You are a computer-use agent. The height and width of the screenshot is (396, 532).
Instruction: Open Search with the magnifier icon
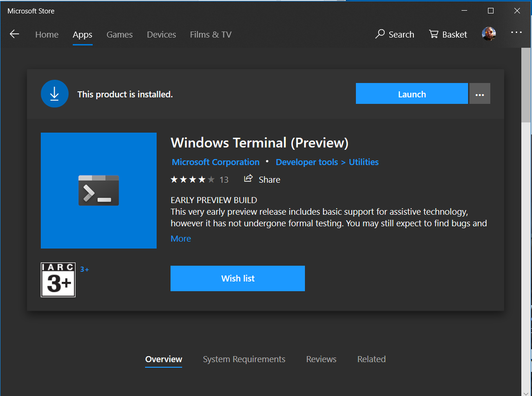point(380,34)
